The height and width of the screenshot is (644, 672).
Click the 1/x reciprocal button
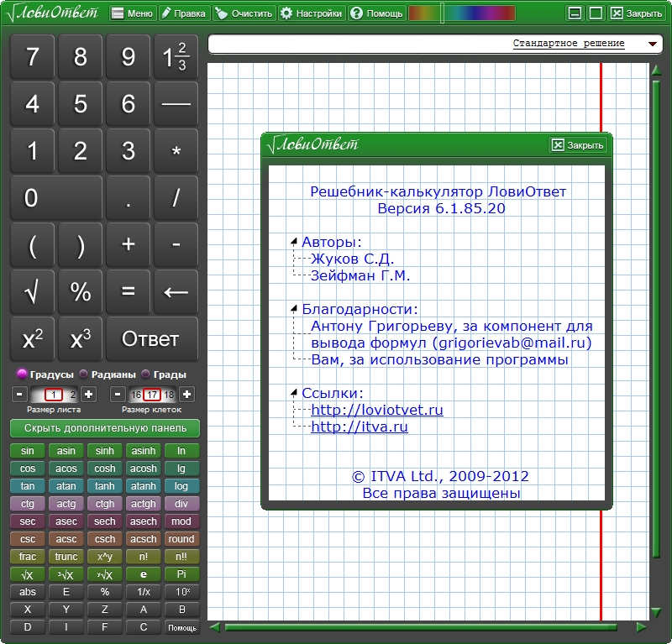tap(143, 592)
